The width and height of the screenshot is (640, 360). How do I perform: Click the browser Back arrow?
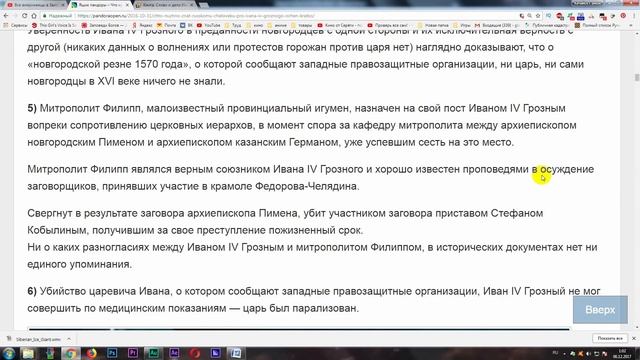[6, 16]
